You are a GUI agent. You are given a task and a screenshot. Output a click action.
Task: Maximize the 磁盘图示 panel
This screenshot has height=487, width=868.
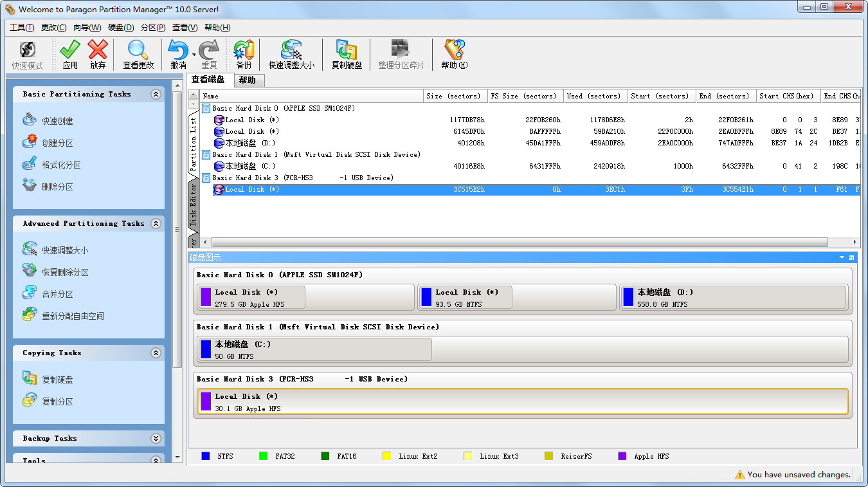(852, 257)
